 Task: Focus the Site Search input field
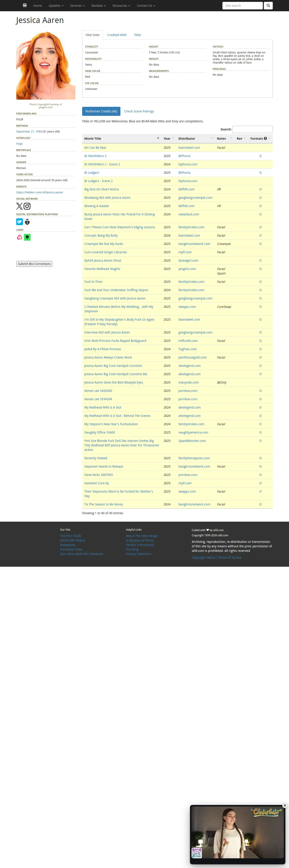[243, 6]
